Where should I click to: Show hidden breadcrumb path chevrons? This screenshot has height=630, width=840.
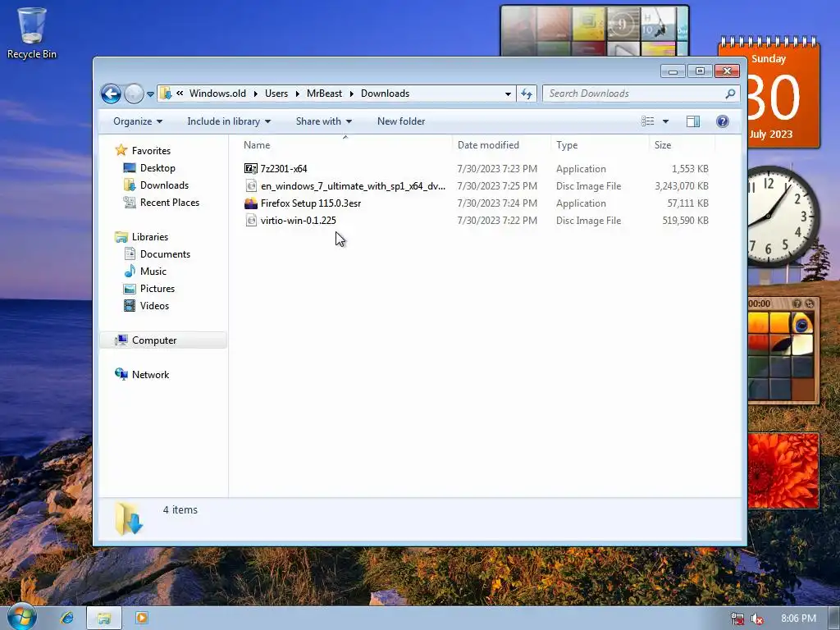pyautogui.click(x=180, y=94)
